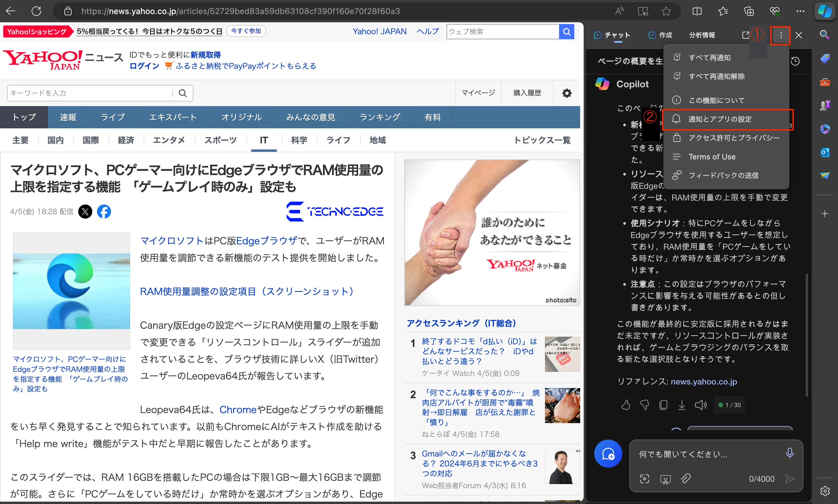Viewport: 838px width, 504px height.
Task: Open Copilot pane more options icon
Action: [781, 35]
